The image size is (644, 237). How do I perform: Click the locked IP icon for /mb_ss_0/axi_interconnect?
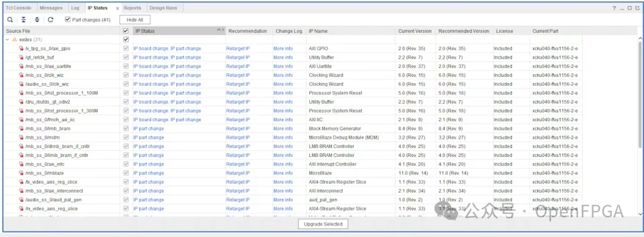(21, 191)
